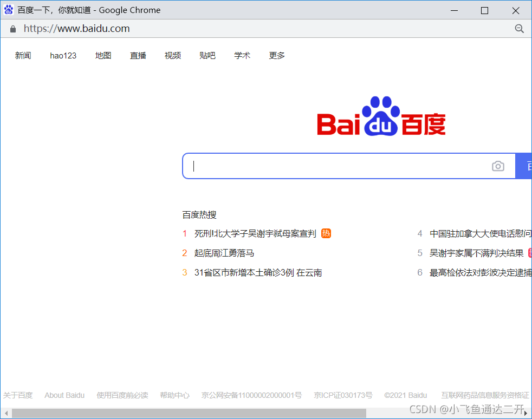This screenshot has height=419, width=532.
Task: Click the zoom magnifier icon in address bar
Action: click(x=519, y=29)
